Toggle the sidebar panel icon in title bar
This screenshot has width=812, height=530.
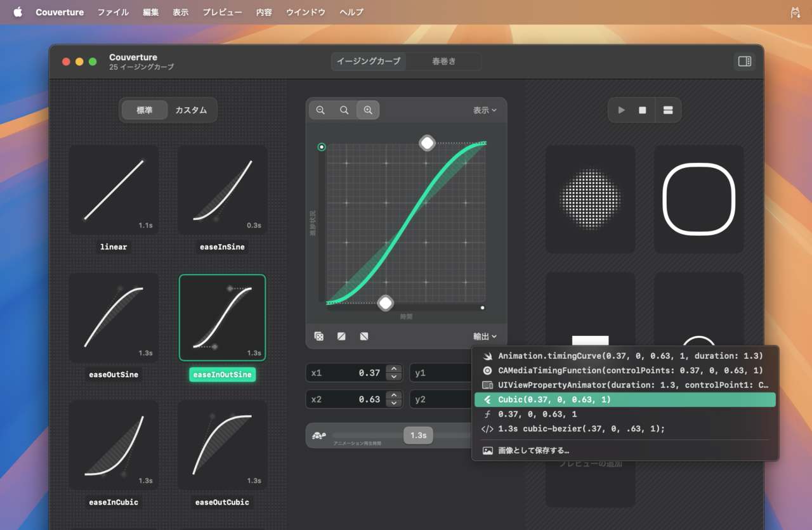point(744,61)
